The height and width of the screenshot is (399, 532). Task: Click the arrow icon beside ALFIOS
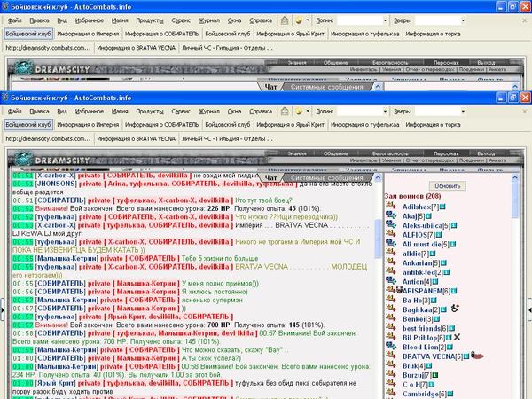pos(391,233)
